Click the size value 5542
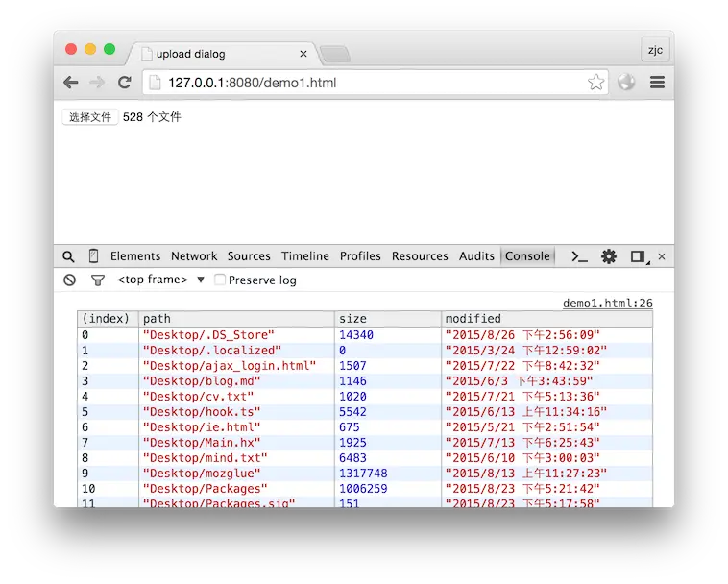This screenshot has width=728, height=584. tap(352, 411)
